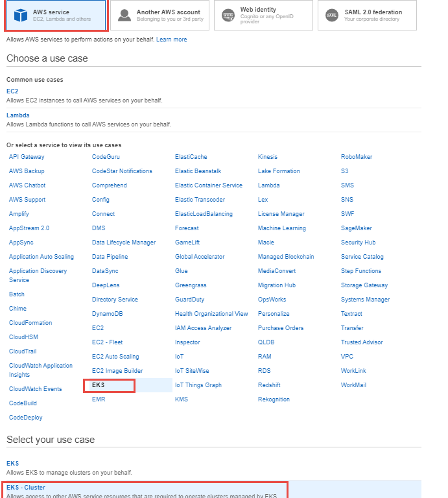Click the AWS service cube icon
This screenshot has height=498, width=448.
pos(21,15)
